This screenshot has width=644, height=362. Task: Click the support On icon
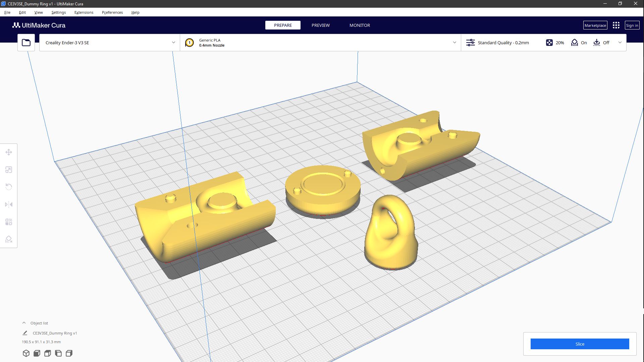[x=575, y=43]
